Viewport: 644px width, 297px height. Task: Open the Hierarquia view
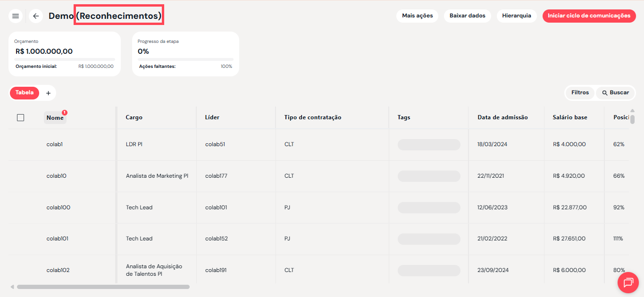[516, 16]
